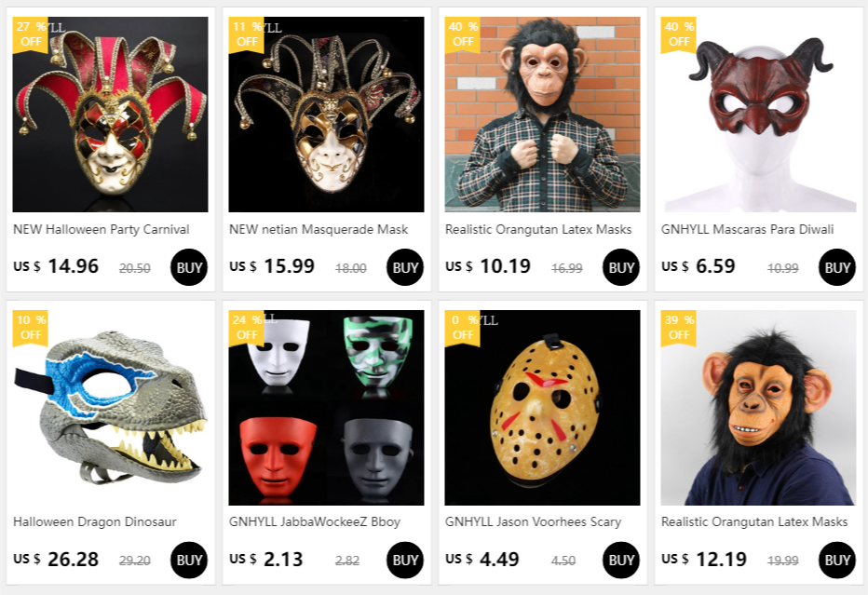Screen dimensions: 868x595
Task: Click BUY button for $14.96 carnival mask
Action: [189, 267]
